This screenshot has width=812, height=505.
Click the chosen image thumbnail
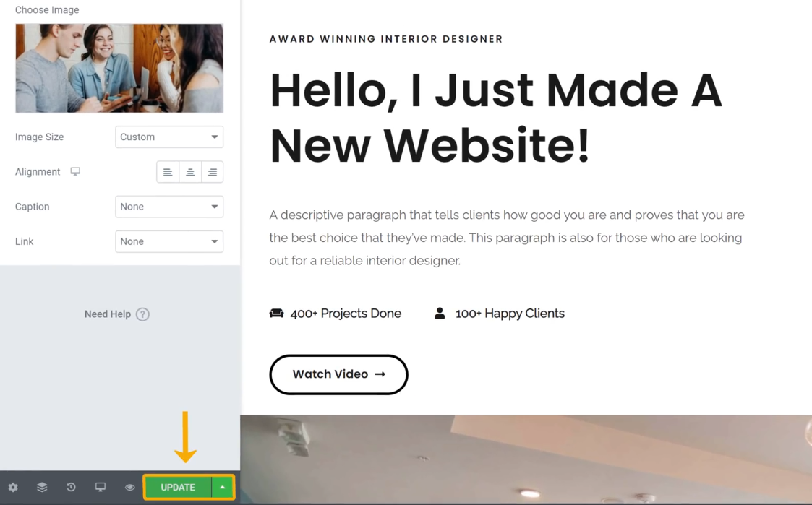119,69
